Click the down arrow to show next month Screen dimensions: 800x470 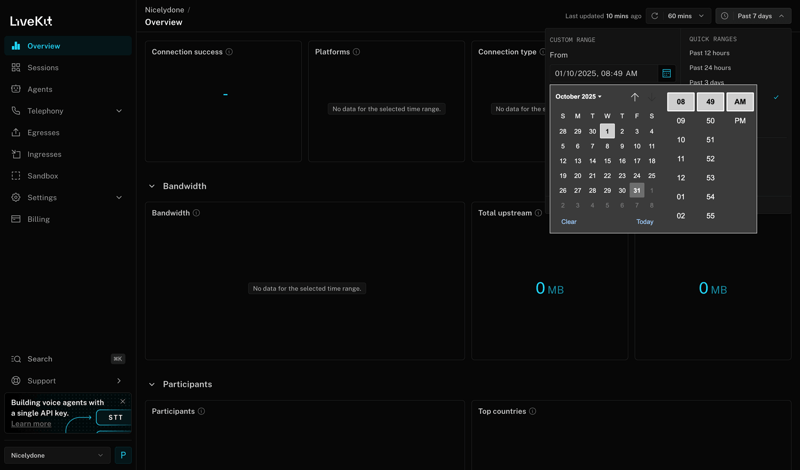652,97
